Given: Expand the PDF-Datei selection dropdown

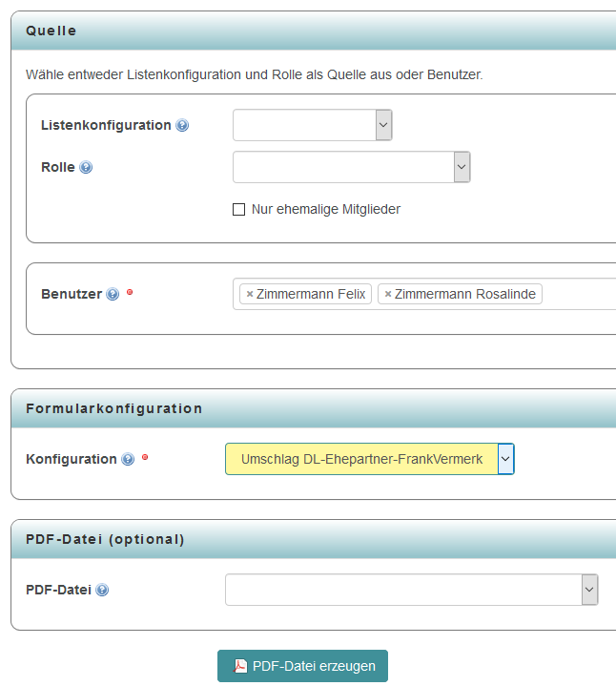Looking at the screenshot, I should coord(411,590).
